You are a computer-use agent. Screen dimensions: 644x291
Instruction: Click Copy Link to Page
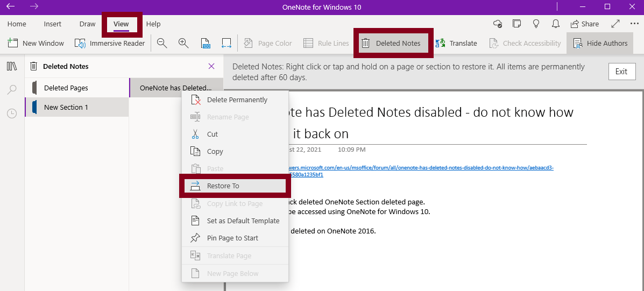[x=235, y=203]
